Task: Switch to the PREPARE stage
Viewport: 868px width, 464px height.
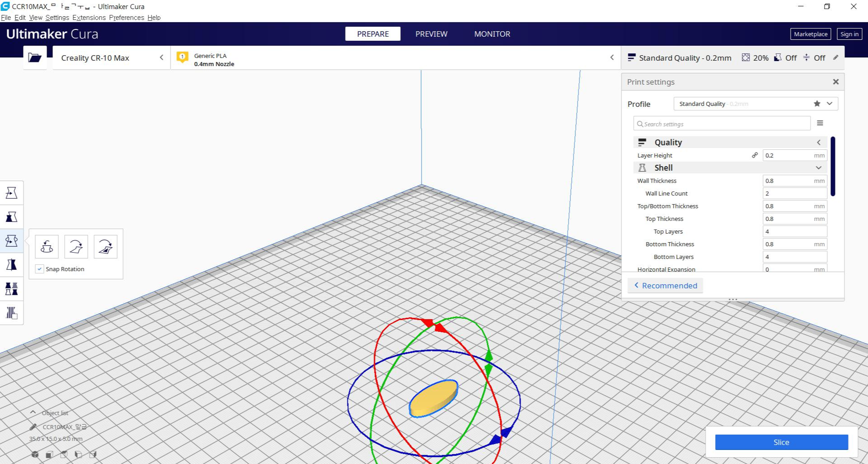Action: (373, 34)
